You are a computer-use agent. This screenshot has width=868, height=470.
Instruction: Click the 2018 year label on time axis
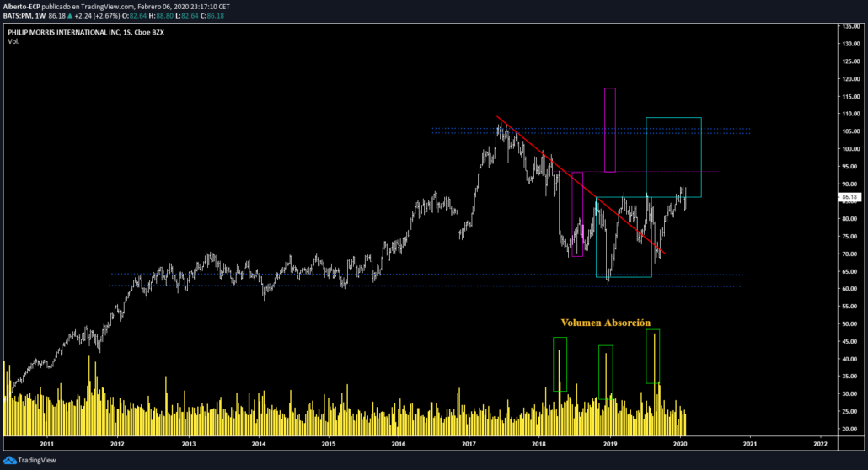point(539,444)
